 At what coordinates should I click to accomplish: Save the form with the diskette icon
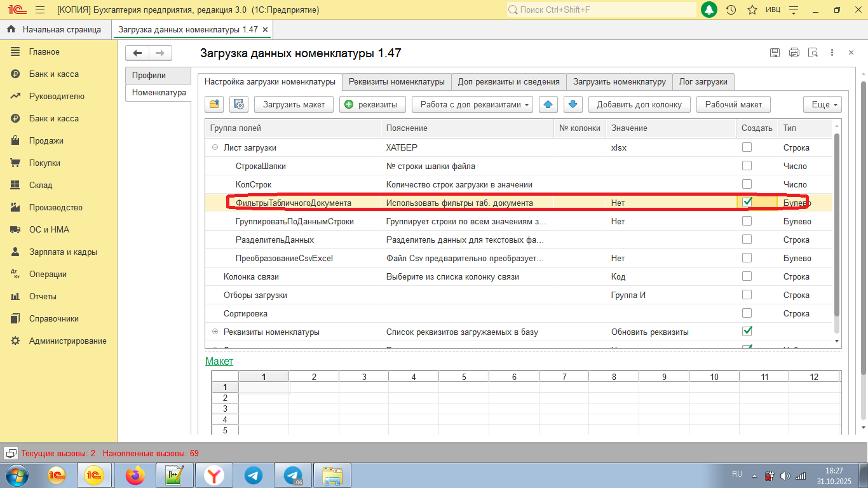(x=775, y=53)
